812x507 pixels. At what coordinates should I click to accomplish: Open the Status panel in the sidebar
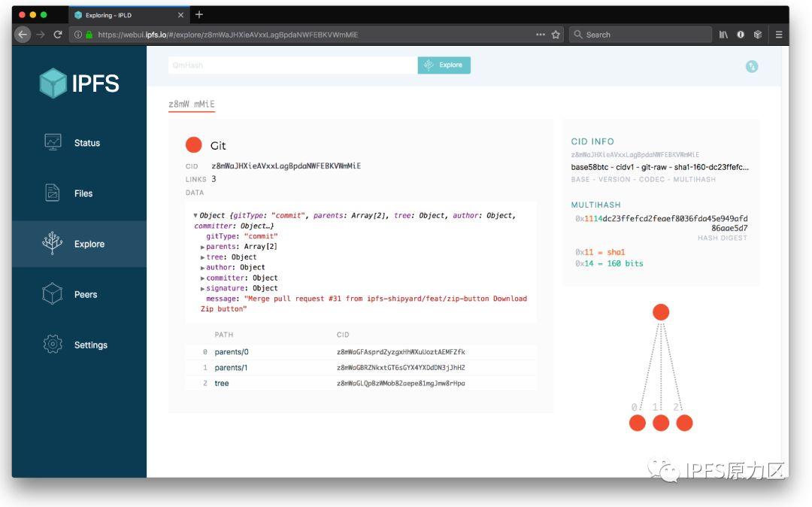pos(86,142)
